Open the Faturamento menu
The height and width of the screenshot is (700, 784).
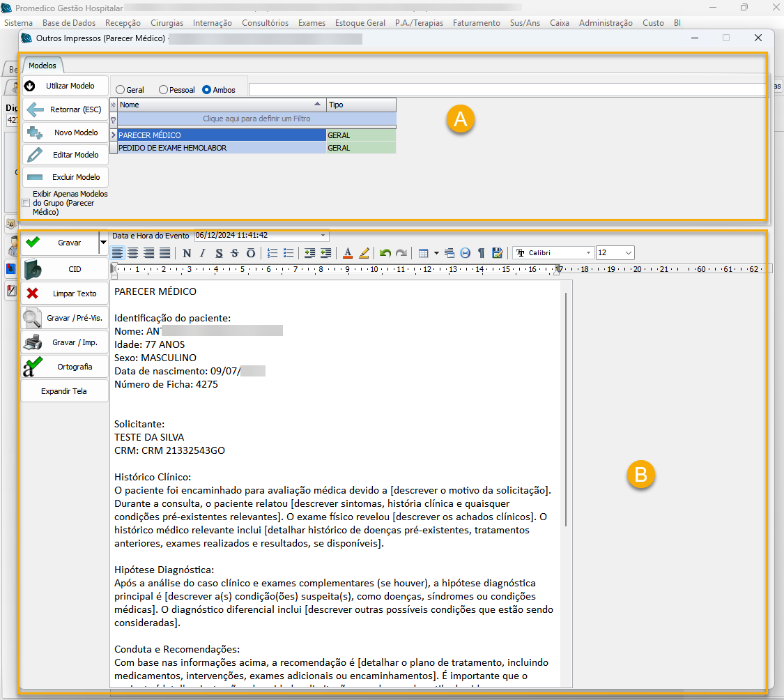point(476,23)
